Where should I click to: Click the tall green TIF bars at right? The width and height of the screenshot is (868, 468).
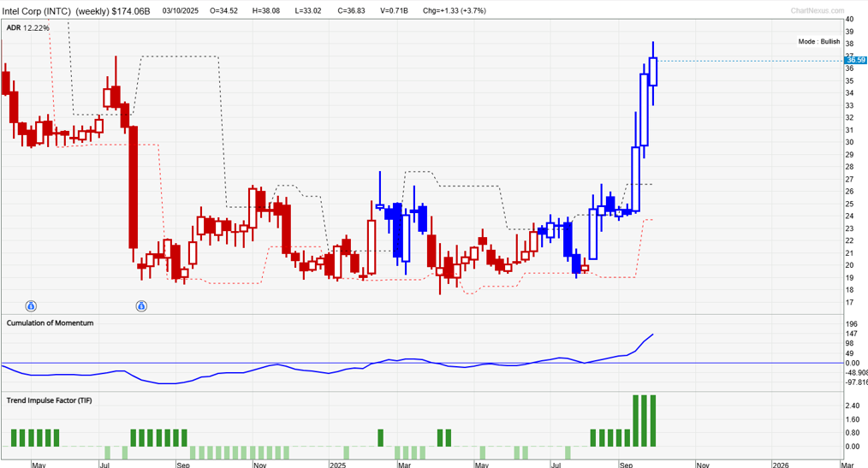[644, 420]
